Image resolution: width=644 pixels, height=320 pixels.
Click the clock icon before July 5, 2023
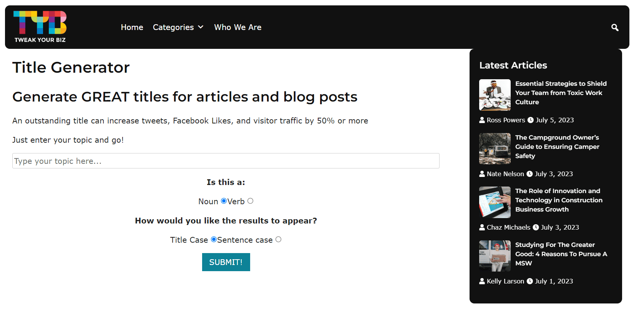click(x=531, y=120)
